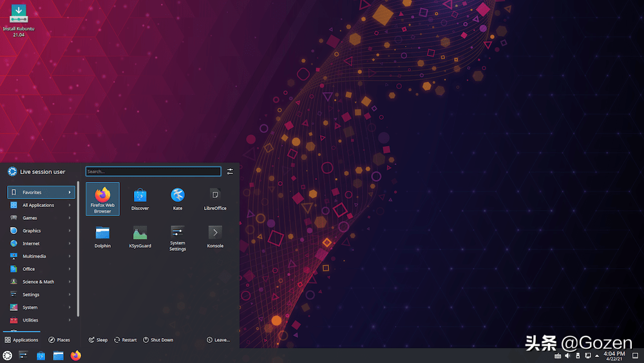Click the Sleep button

tap(98, 340)
